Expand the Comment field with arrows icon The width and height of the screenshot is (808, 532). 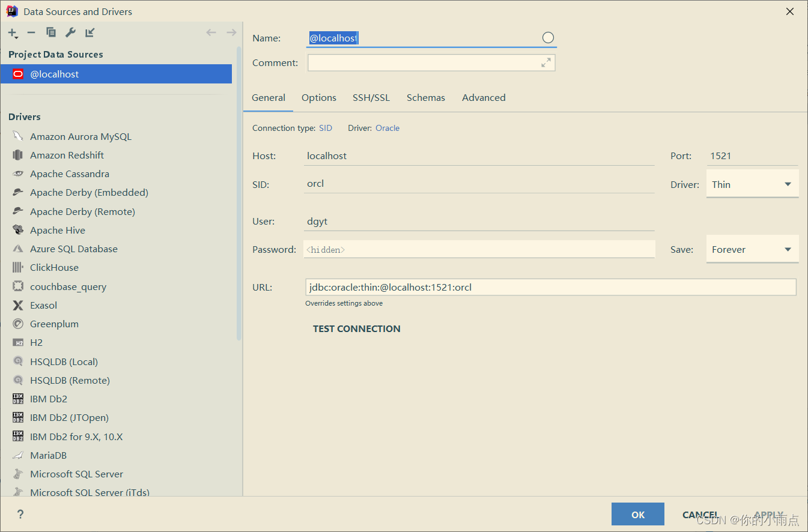pos(546,62)
